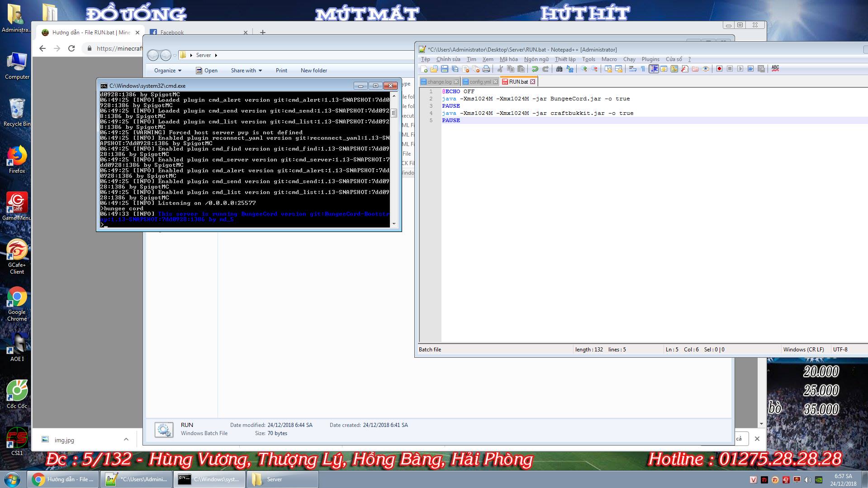Expand the Organize dropdown in Explorer
This screenshot has height=488, width=868.
167,71
